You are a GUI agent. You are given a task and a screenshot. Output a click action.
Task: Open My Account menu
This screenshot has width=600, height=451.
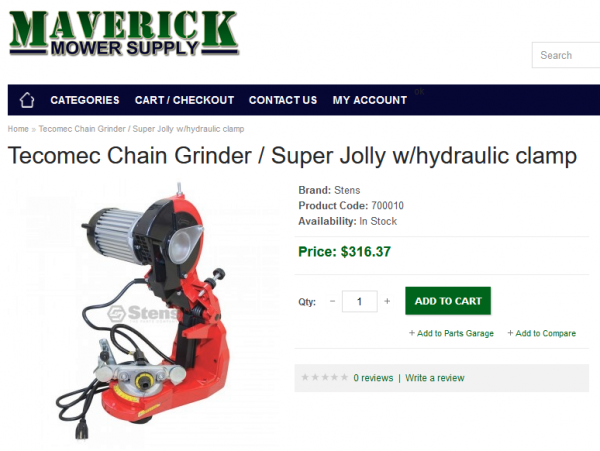(x=370, y=100)
